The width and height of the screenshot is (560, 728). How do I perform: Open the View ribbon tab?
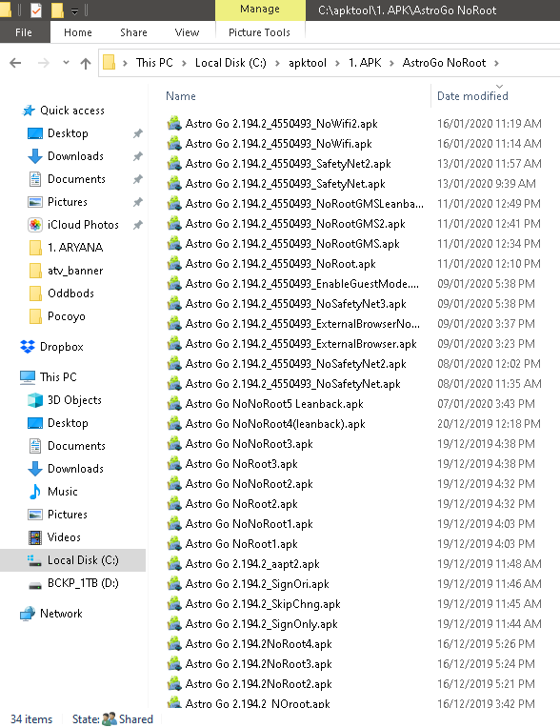pyautogui.click(x=187, y=32)
